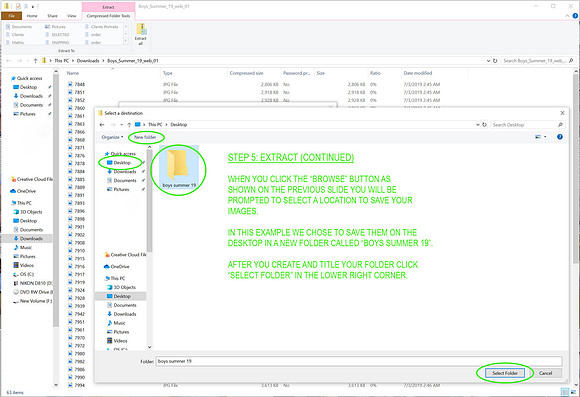Open 3D Objects in Explorer sidebar
The image size is (580, 397).
click(28, 212)
